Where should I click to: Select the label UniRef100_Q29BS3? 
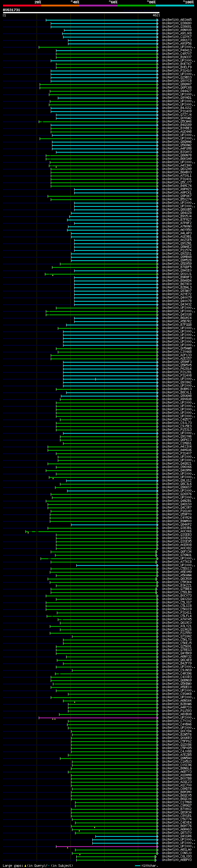pyautogui.click(x=176, y=78)
